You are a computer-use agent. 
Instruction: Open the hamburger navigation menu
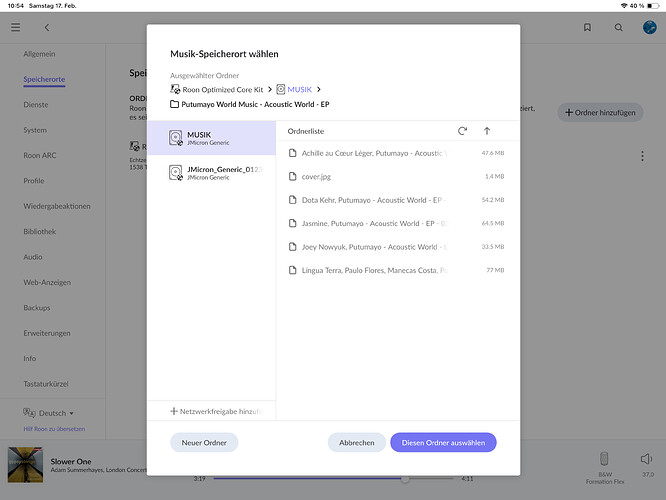tap(16, 28)
